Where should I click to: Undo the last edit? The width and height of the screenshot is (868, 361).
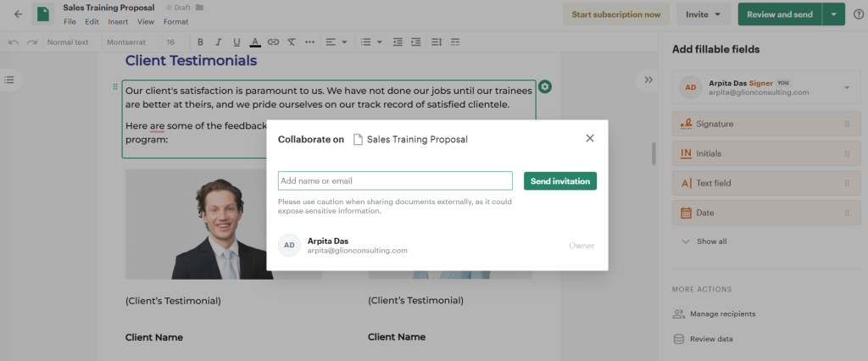click(x=14, y=42)
